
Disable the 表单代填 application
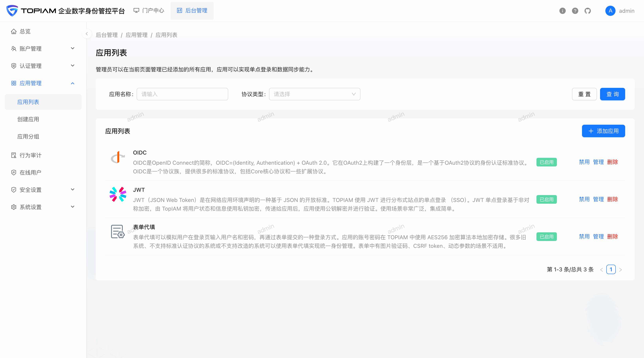coord(584,236)
